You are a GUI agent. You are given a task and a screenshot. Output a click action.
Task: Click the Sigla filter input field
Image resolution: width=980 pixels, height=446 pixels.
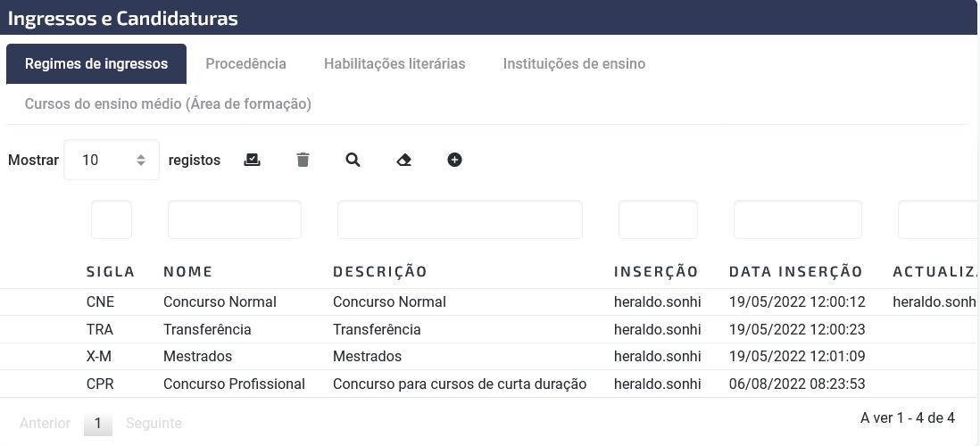tap(112, 219)
